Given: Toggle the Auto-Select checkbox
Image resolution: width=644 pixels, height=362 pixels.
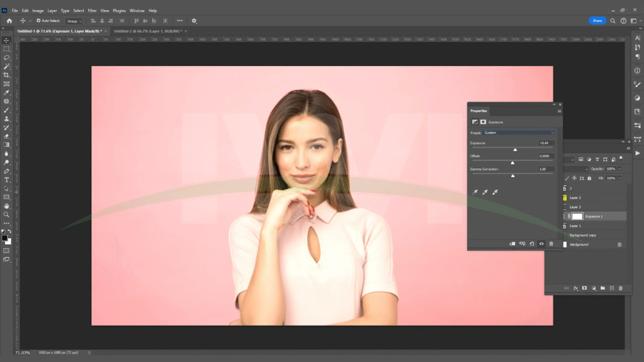Looking at the screenshot, I should pos(38,21).
